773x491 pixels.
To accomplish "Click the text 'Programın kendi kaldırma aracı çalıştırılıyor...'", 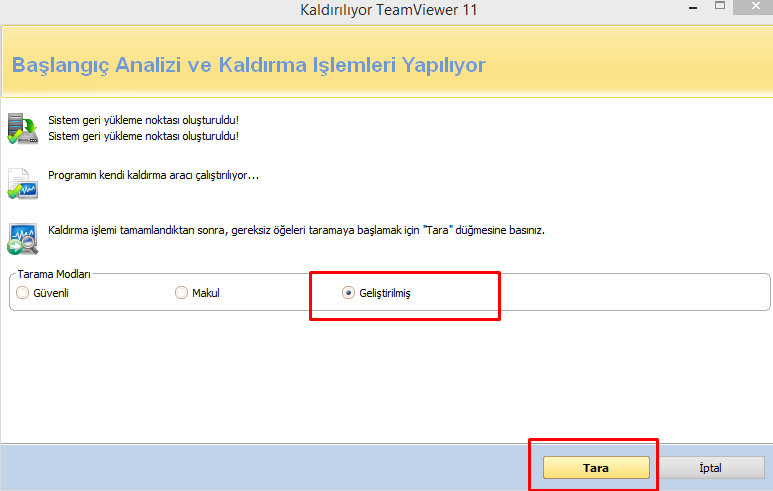I will (x=153, y=175).
